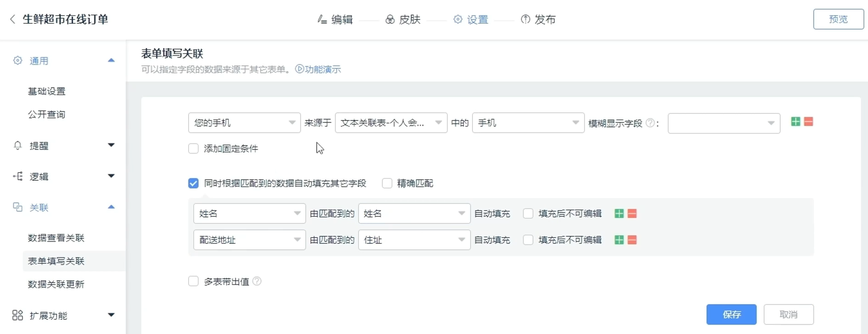The image size is (868, 334).
Task: Remove the 姓名 auto-fill mapping row
Action: point(632,214)
